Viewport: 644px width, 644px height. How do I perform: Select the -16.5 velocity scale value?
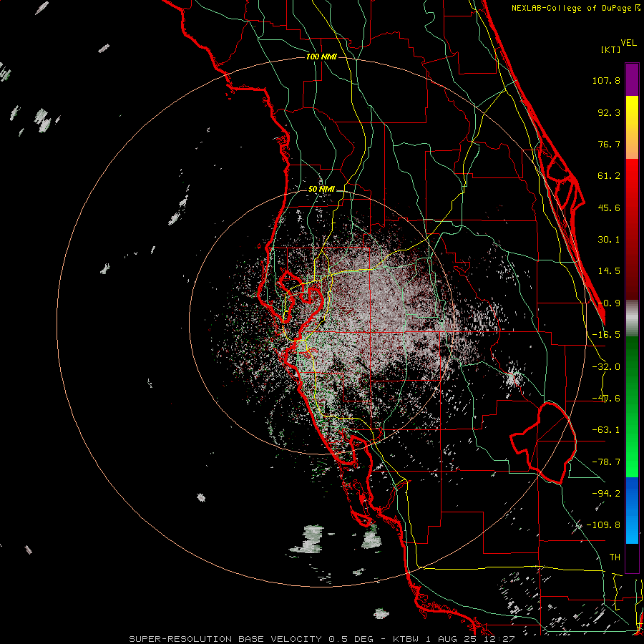click(x=606, y=334)
